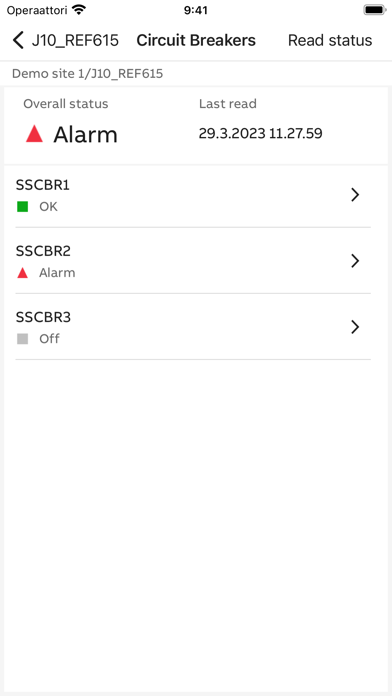Expand SSCBR1 with its right chevron
Image resolution: width=392 pixels, height=696 pixels.
pos(355,195)
